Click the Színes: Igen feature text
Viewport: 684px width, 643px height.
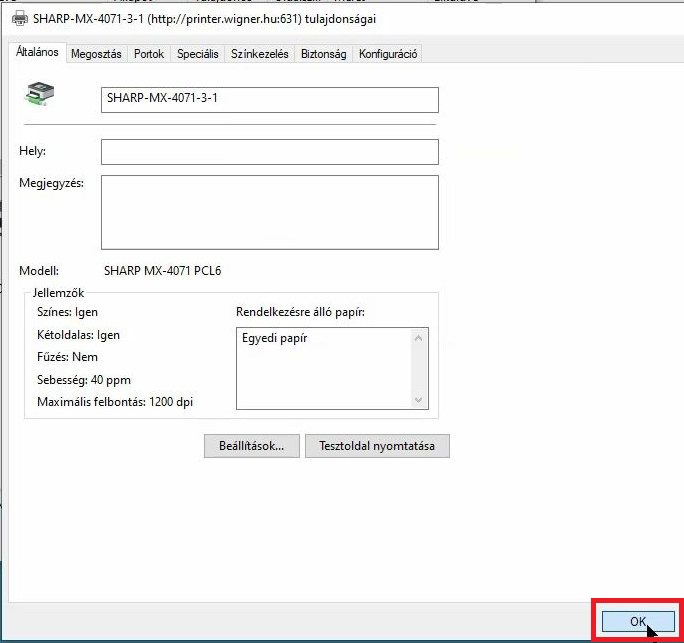coord(68,312)
